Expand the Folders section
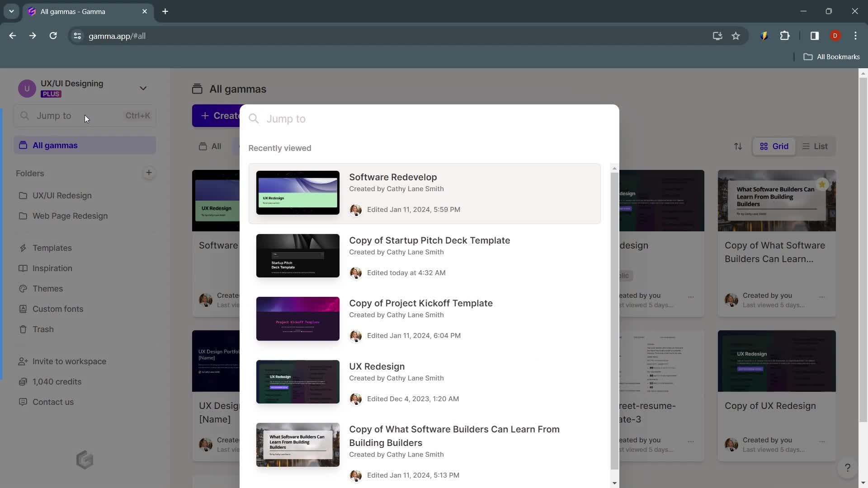868x488 pixels. 30,174
